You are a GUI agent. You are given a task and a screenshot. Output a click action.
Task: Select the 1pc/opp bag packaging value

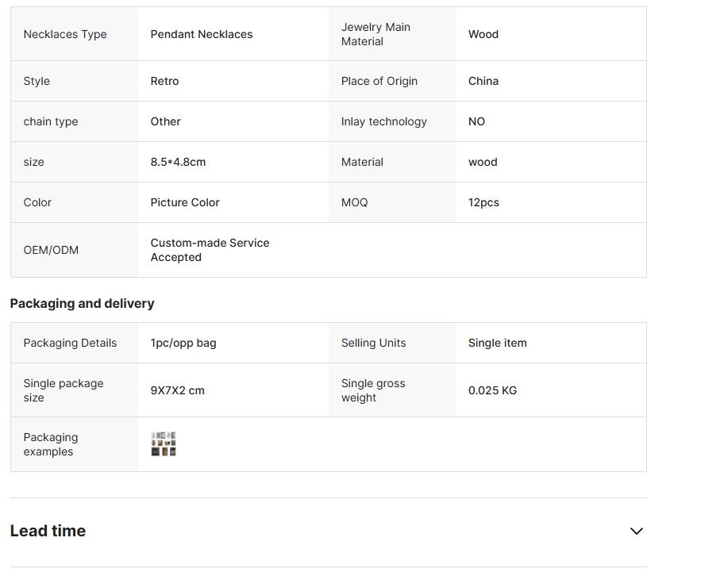183,343
